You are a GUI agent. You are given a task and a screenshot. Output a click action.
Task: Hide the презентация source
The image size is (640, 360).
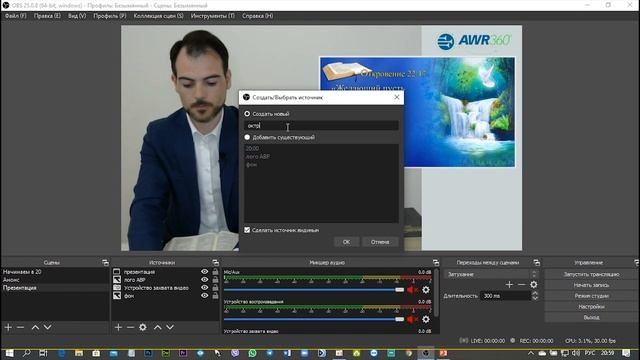[x=204, y=271]
